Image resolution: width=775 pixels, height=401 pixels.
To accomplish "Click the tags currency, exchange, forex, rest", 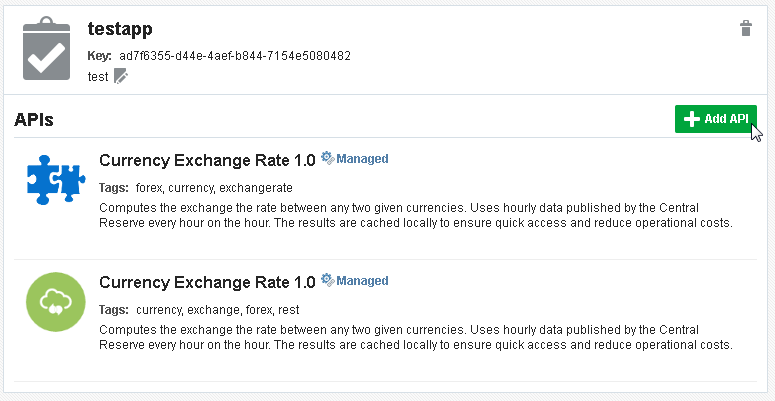I will [217, 310].
